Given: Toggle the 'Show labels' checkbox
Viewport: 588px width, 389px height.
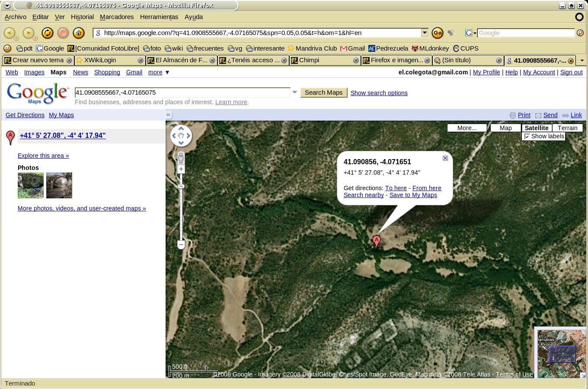Looking at the screenshot, I should pos(527,137).
